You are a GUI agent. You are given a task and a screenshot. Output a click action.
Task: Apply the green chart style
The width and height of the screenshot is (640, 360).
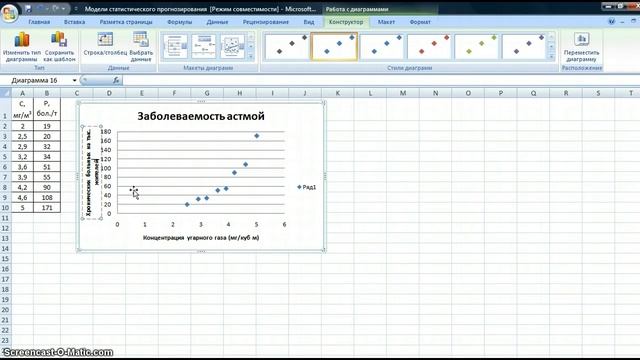click(x=476, y=47)
